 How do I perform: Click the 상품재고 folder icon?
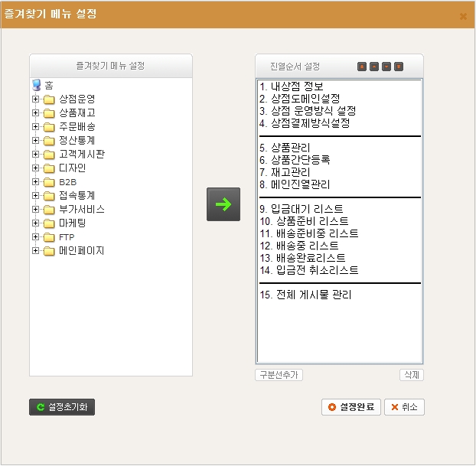pyautogui.click(x=49, y=113)
